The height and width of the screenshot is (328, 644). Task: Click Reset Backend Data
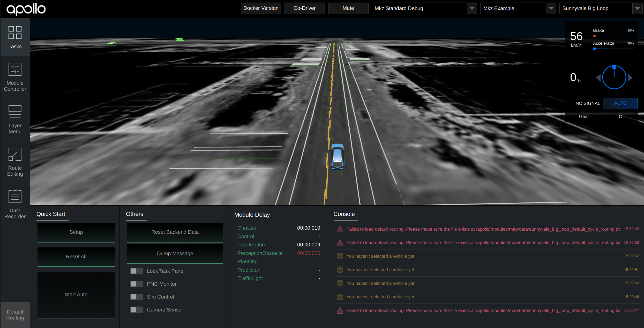tap(175, 232)
